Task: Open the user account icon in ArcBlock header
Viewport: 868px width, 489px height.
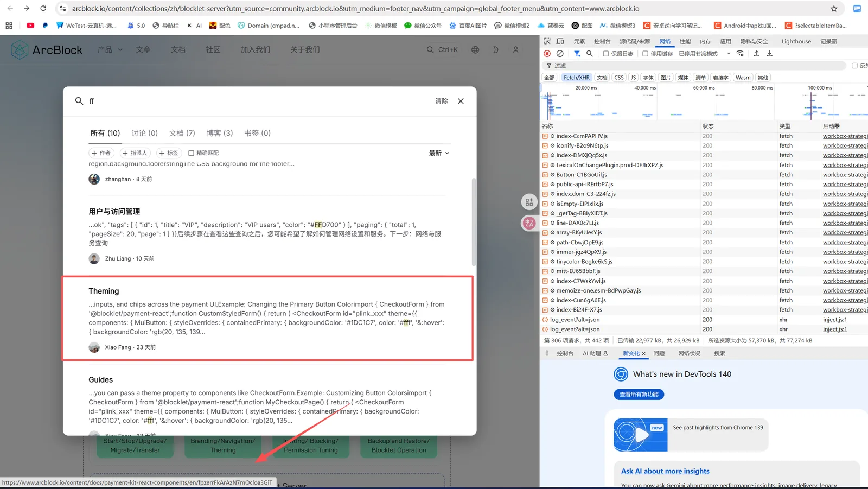Action: (516, 50)
